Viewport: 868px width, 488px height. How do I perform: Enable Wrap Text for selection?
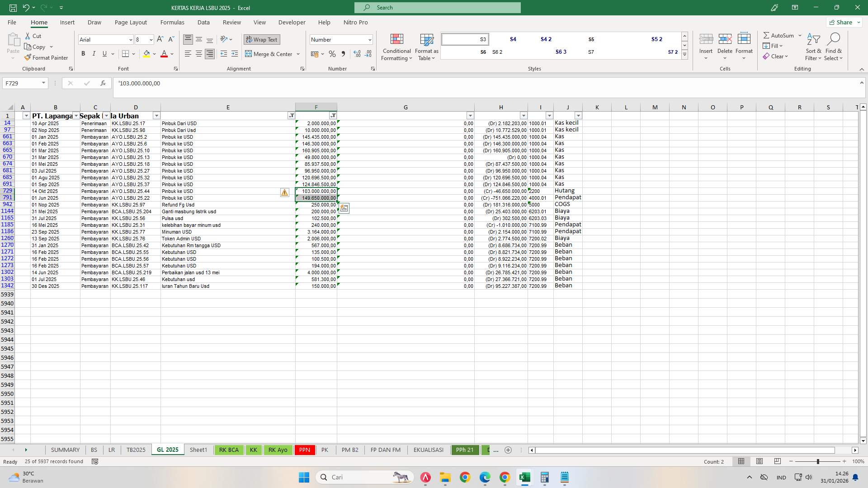[x=261, y=39]
